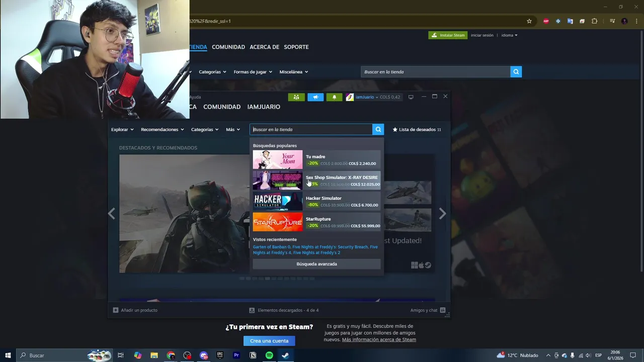Viewport: 644px width, 362px height.
Task: Bookmark this page with the star icon
Action: (529, 21)
